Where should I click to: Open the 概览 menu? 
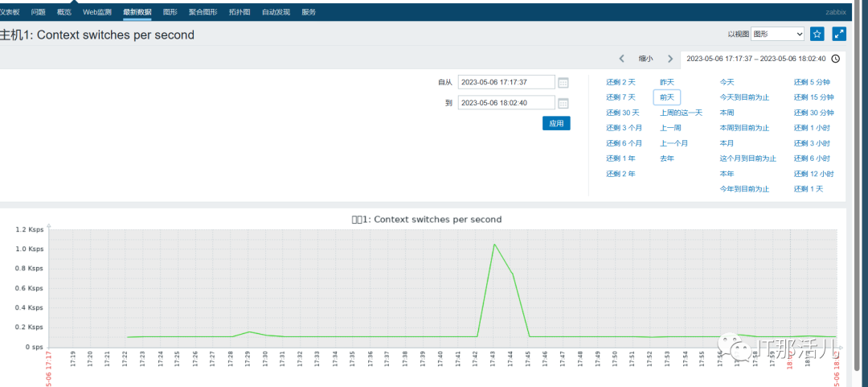pyautogui.click(x=64, y=11)
